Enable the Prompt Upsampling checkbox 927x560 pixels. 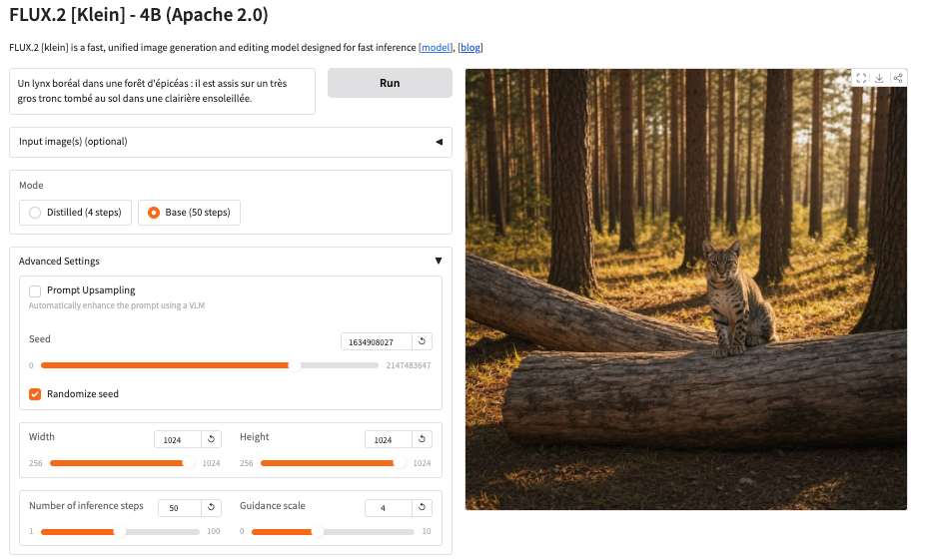35,290
